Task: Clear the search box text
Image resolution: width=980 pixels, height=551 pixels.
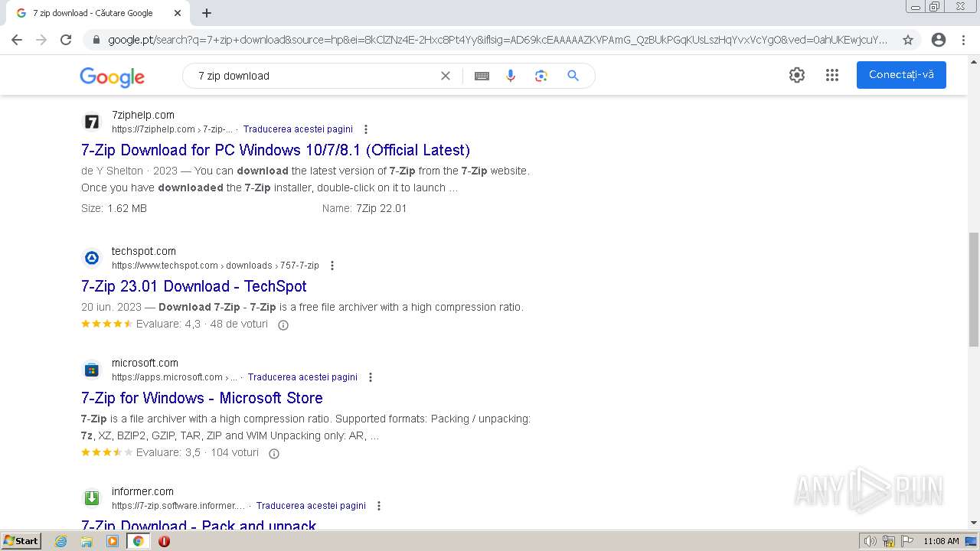Action: tap(446, 76)
